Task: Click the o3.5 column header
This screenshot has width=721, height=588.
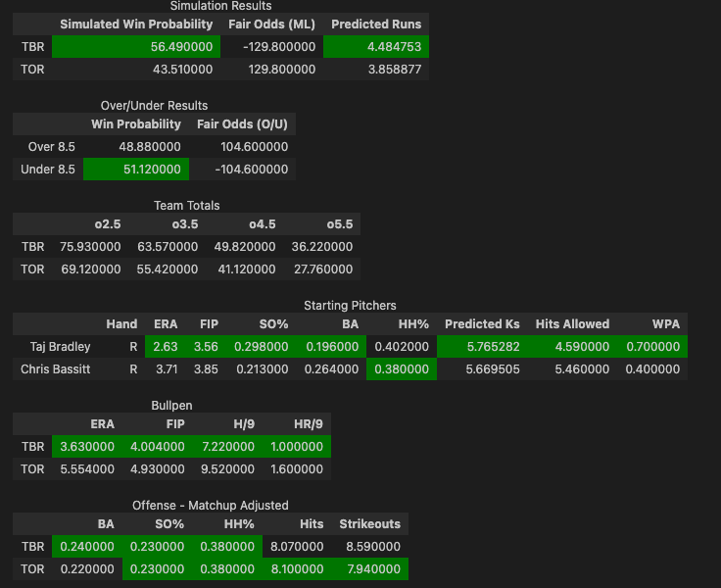Action: coord(185,224)
